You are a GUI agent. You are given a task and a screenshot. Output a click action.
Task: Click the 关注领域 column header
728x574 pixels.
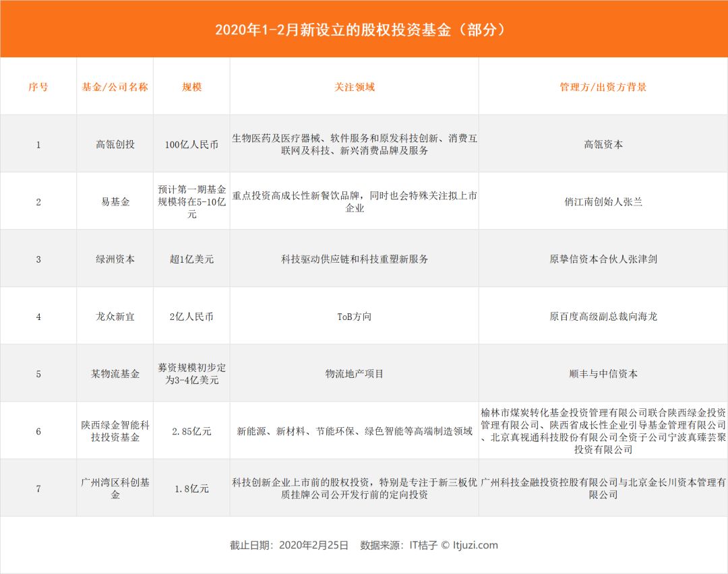tap(354, 87)
